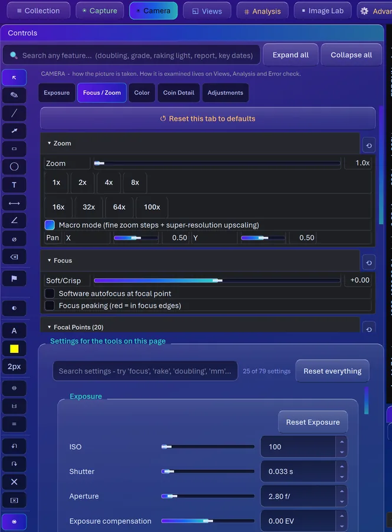This screenshot has width=392, height=532.
Task: Switch to the Color sub-tab
Action: tap(142, 93)
